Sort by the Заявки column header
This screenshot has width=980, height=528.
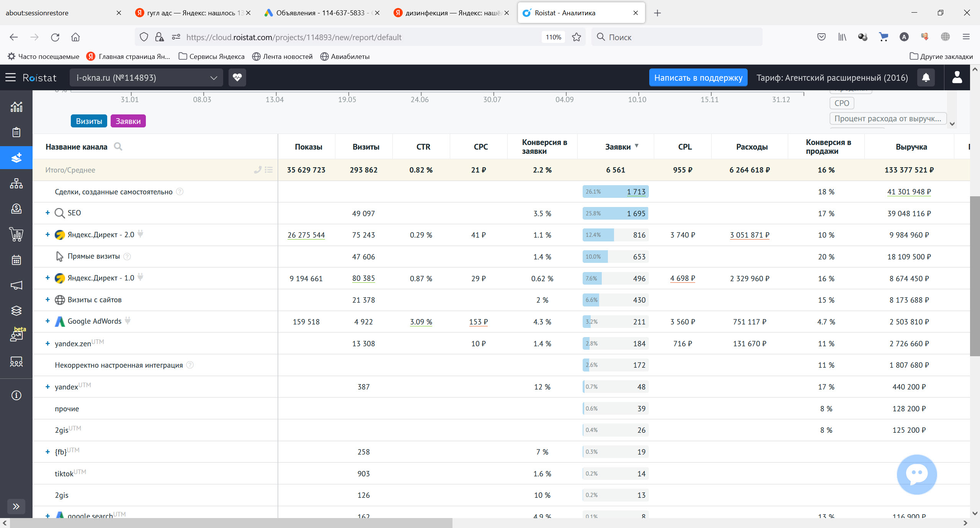coord(617,147)
